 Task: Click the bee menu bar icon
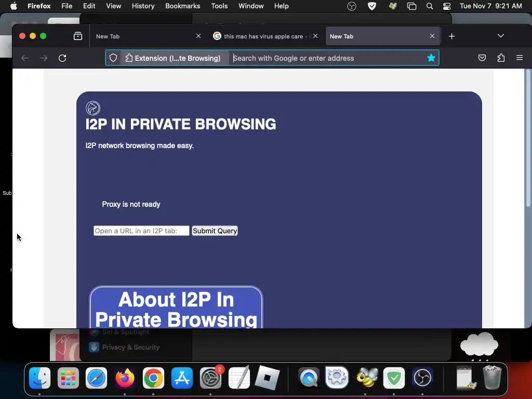(x=393, y=6)
